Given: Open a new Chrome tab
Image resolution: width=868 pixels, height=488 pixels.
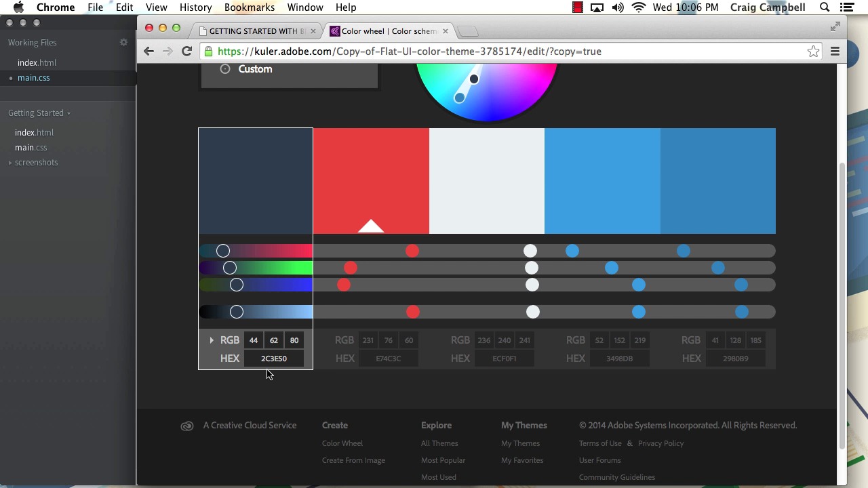Looking at the screenshot, I should (468, 31).
